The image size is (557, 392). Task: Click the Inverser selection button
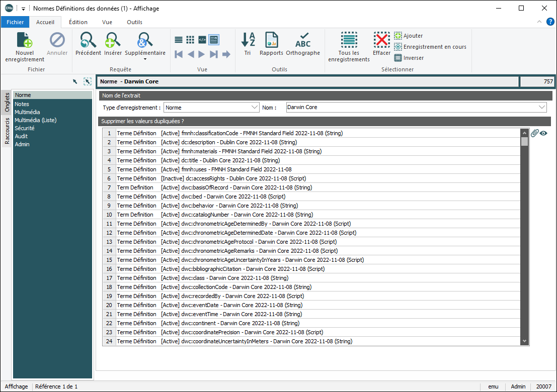pyautogui.click(x=409, y=58)
